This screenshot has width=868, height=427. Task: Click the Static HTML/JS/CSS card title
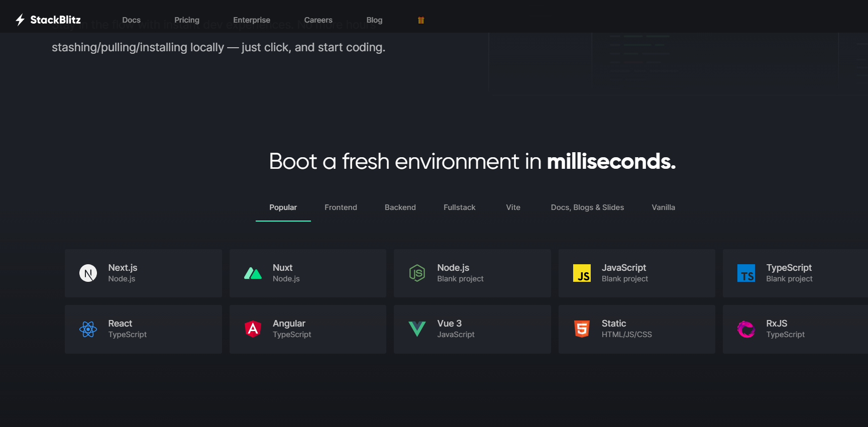[614, 324]
